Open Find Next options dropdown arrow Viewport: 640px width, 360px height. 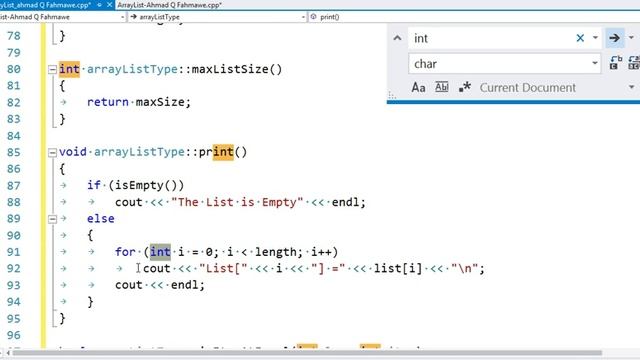[631, 38]
